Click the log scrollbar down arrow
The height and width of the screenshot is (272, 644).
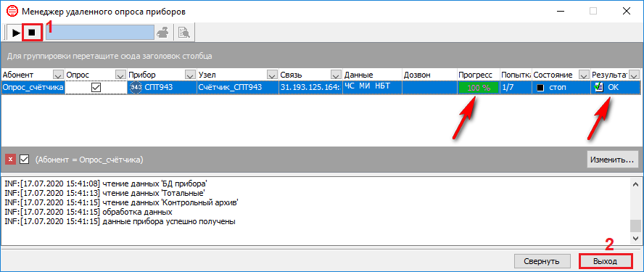click(635, 239)
